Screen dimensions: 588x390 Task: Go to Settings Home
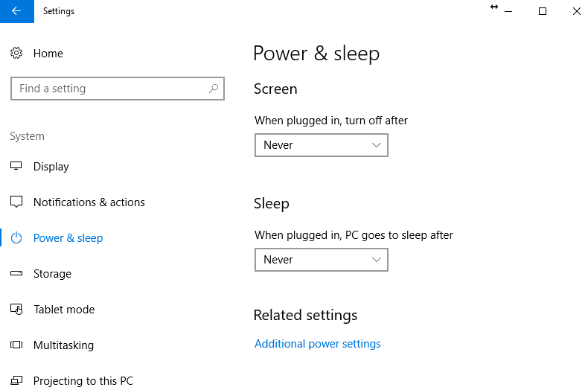click(48, 54)
